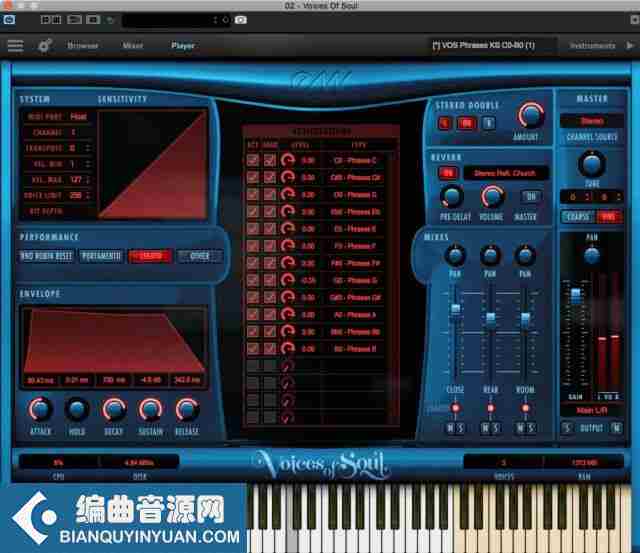The width and height of the screenshot is (640, 553).
Task: Toggle Loaded checkbox for Phrases E row
Action: coord(269,229)
